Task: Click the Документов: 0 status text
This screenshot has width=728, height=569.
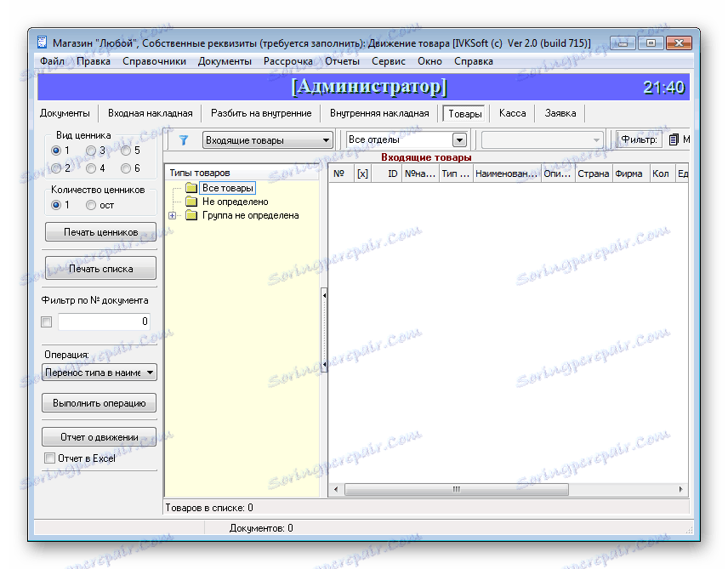Action: 261,528
